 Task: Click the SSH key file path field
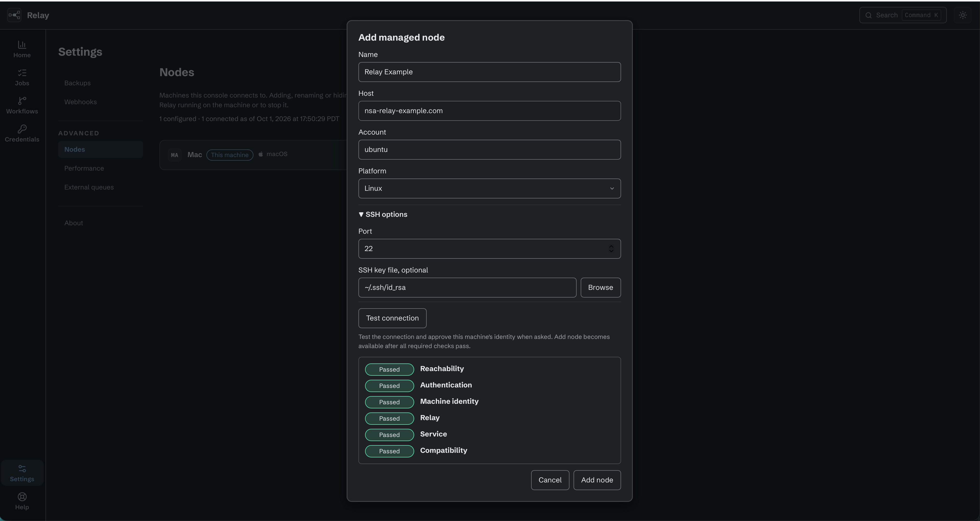tap(467, 288)
